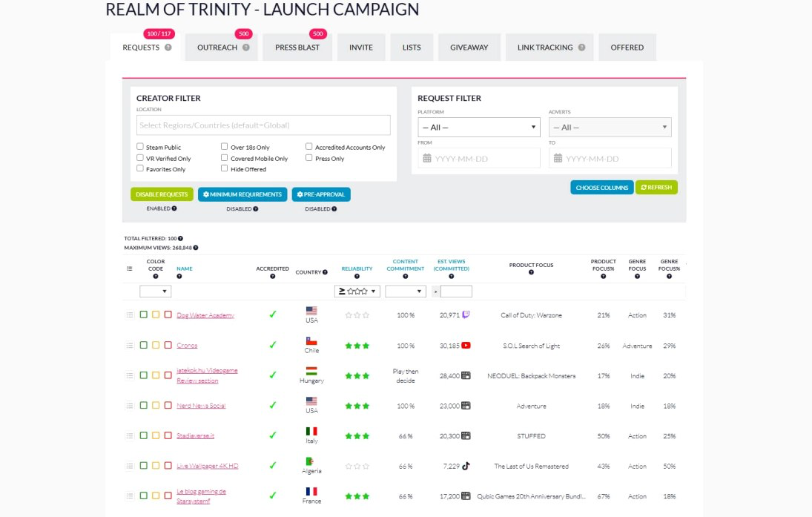The image size is (812, 517).
Task: Click the estimated views minimum input
Action: [456, 291]
